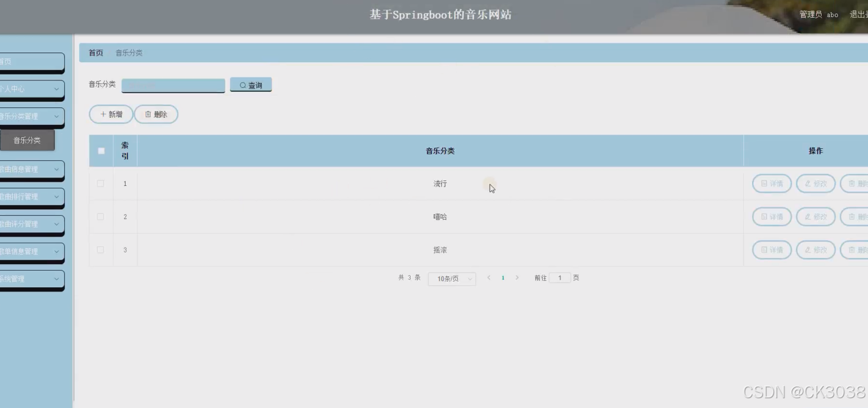868x408 pixels.
Task: Click the 流行 category cell
Action: [x=440, y=184]
